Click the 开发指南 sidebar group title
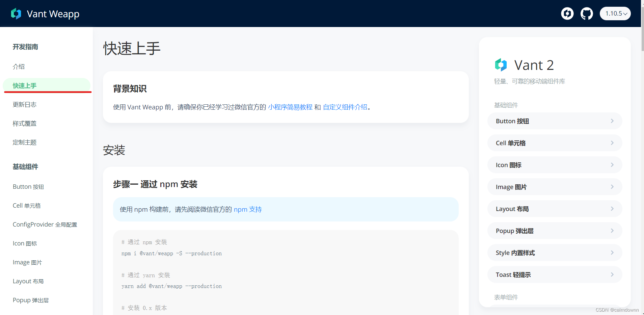The height and width of the screenshot is (315, 644). (x=25, y=47)
